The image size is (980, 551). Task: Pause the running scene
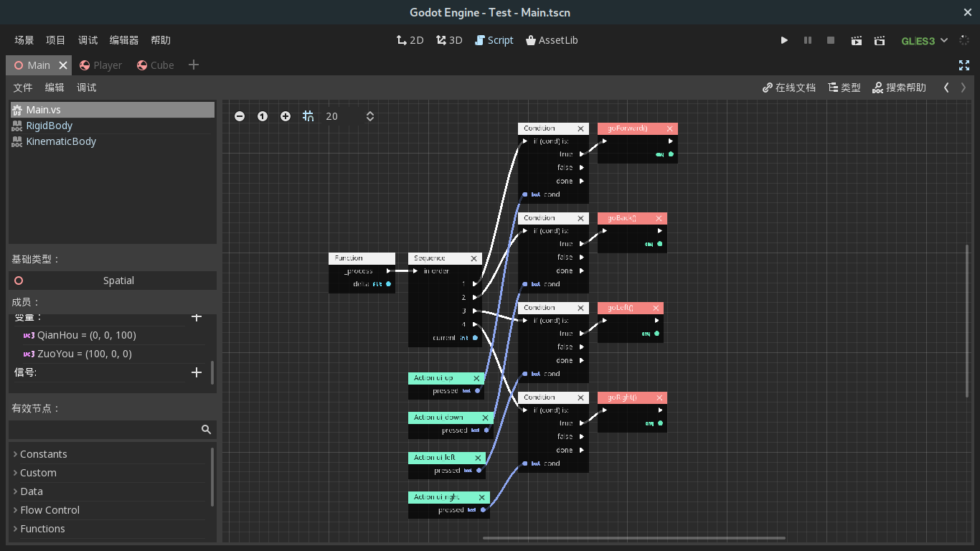coord(808,41)
